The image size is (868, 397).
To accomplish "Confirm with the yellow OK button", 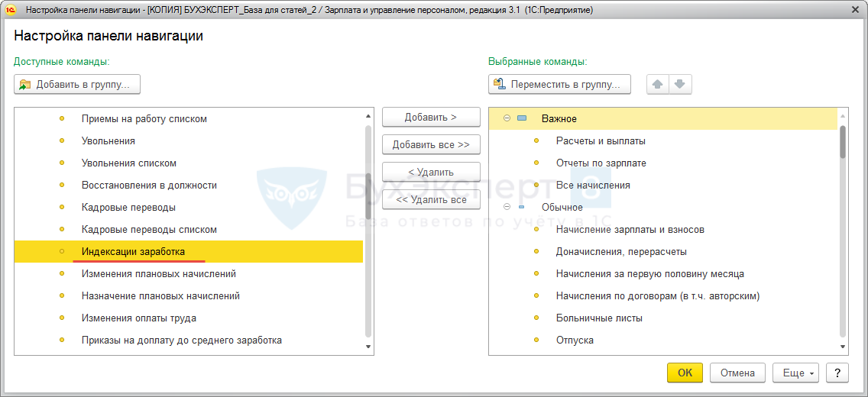I will (685, 373).
